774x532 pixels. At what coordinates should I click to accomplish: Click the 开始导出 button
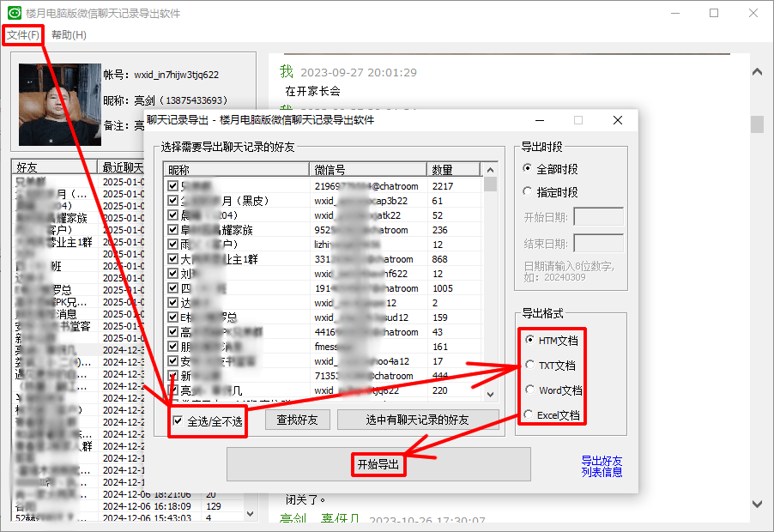tap(378, 464)
